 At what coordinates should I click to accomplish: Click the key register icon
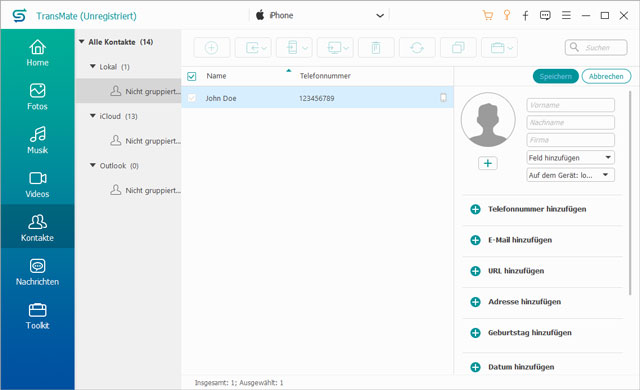pyautogui.click(x=507, y=16)
